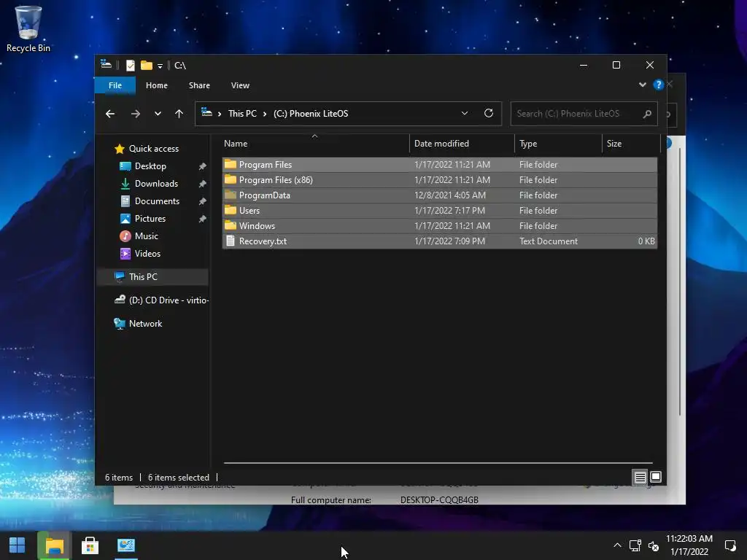Open the Windows Start button
The image size is (747, 560).
(x=18, y=545)
